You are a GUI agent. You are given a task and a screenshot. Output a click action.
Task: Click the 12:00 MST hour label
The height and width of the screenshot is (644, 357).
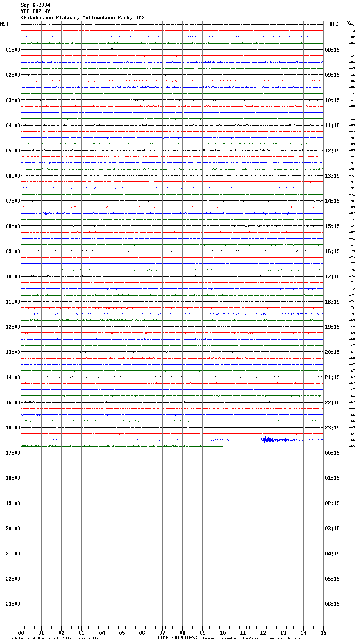pos(13,327)
